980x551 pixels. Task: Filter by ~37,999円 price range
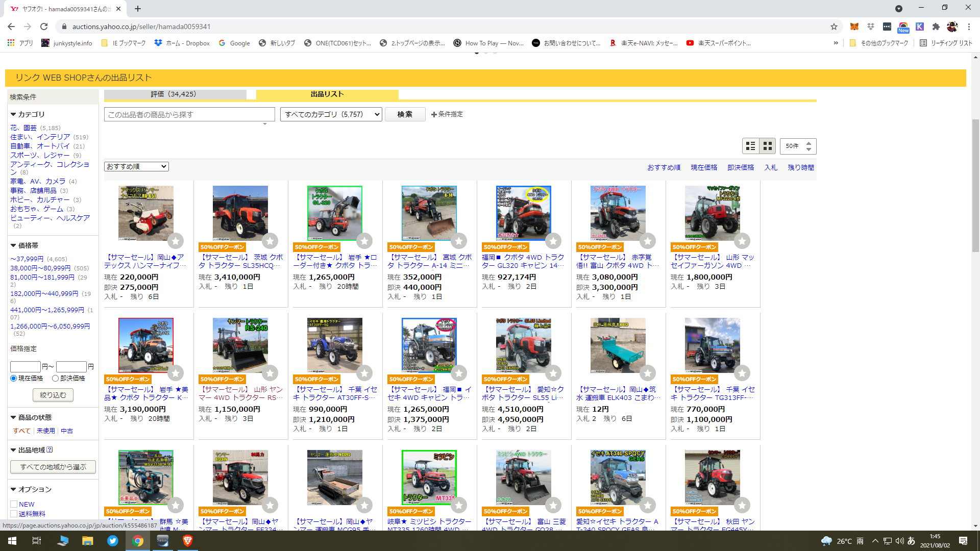click(x=27, y=259)
